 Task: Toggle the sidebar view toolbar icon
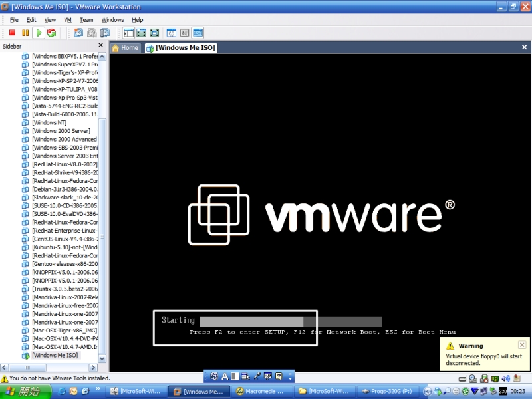pos(128,33)
